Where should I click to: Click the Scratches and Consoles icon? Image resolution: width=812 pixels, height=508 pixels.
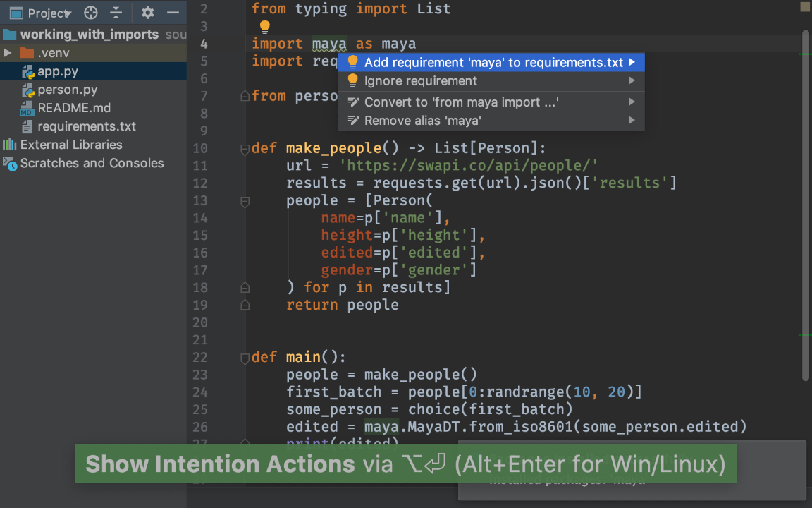[10, 163]
